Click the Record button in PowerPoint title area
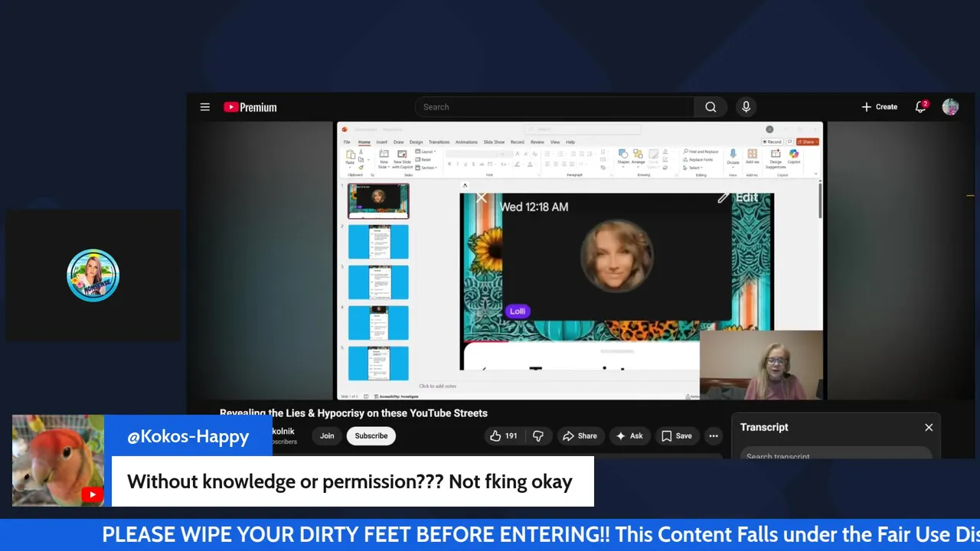 point(772,142)
